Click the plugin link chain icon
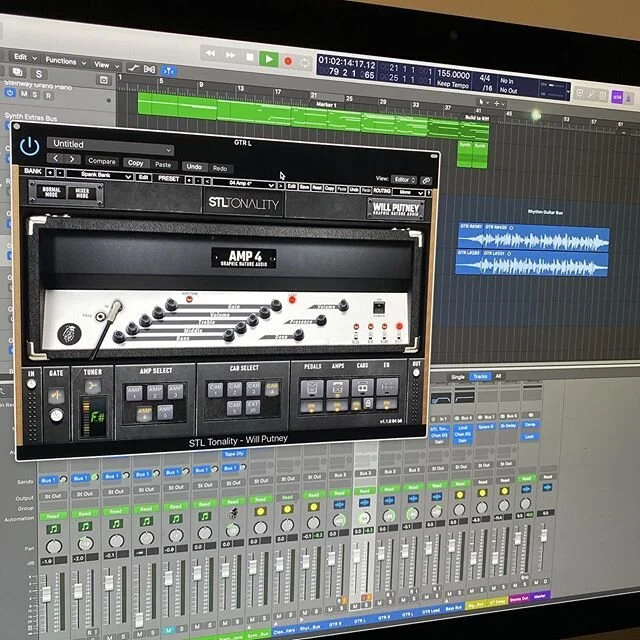640x640 pixels. (426, 180)
